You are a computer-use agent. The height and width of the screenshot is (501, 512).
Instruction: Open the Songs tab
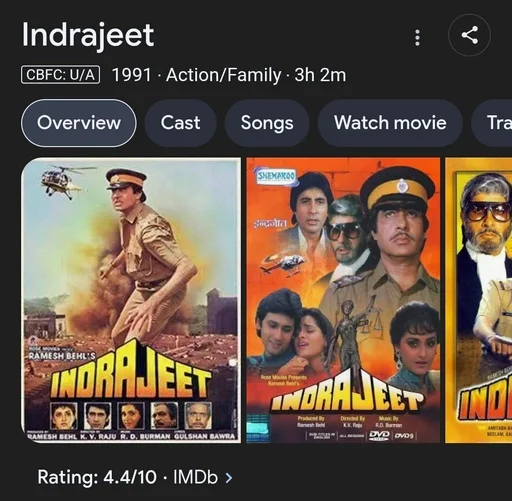point(267,123)
